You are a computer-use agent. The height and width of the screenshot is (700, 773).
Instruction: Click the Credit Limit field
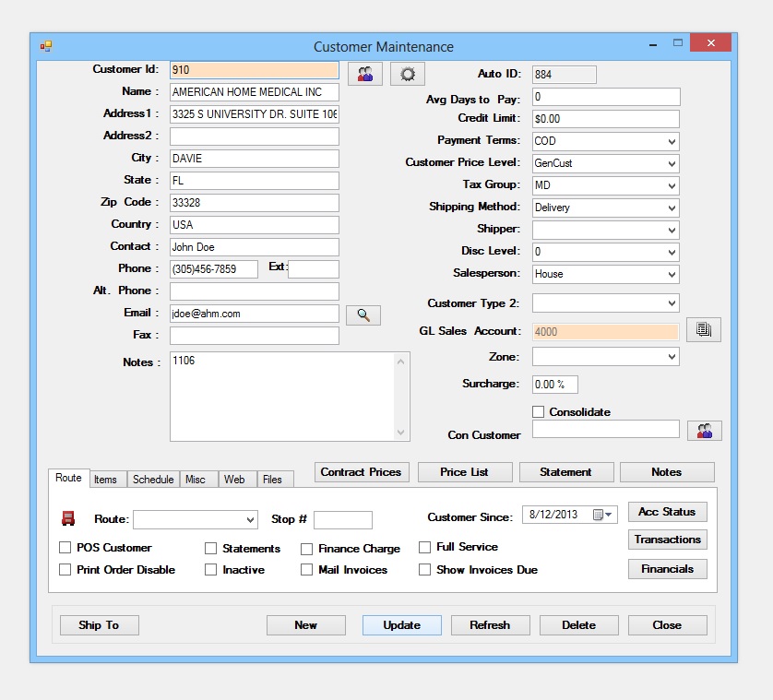pos(606,119)
